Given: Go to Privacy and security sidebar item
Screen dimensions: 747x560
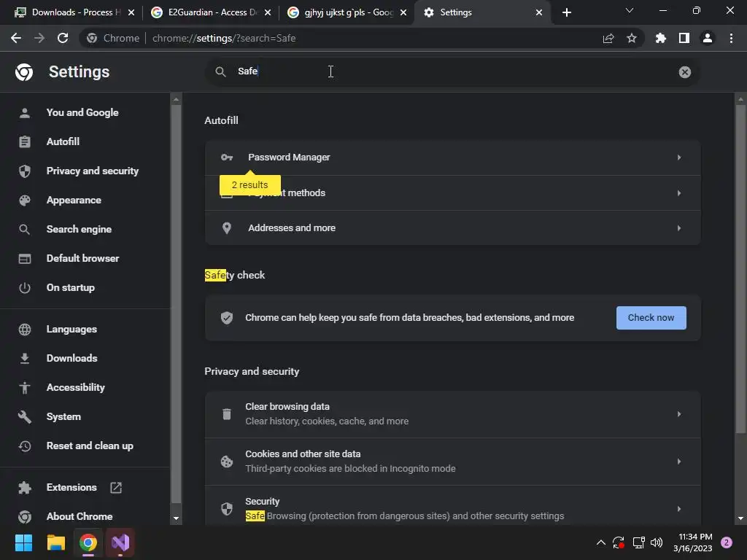Looking at the screenshot, I should click(x=93, y=171).
